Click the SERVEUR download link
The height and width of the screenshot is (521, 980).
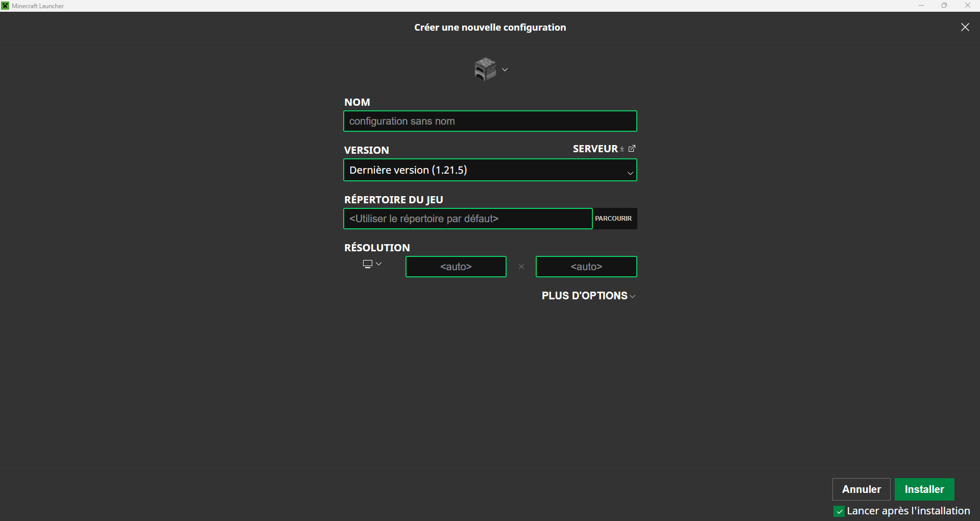(598, 149)
